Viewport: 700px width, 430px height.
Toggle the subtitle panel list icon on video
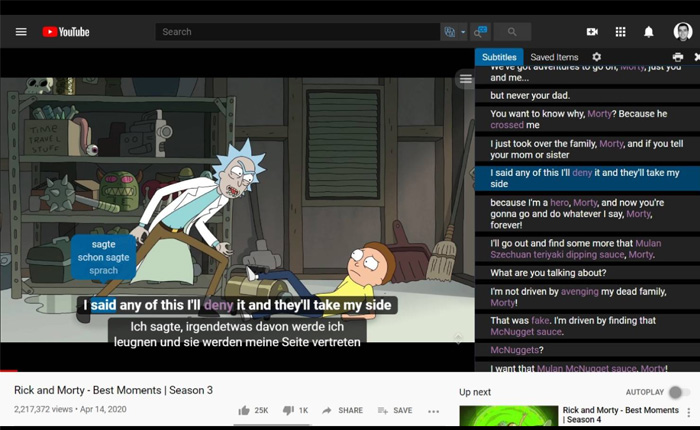pyautogui.click(x=466, y=79)
